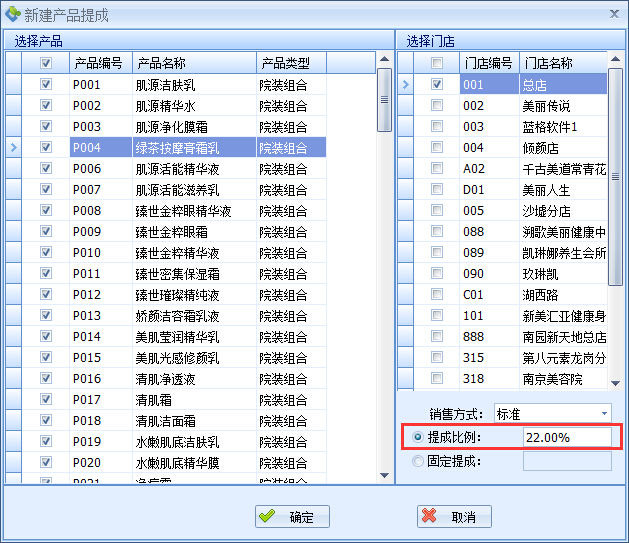Select the 提成比例 radio button
Screen dimensions: 629x543
pos(418,437)
